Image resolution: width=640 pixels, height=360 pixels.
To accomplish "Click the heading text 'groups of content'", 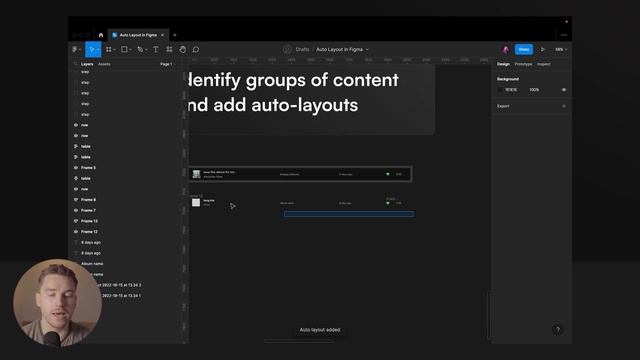I will coord(322,80).
